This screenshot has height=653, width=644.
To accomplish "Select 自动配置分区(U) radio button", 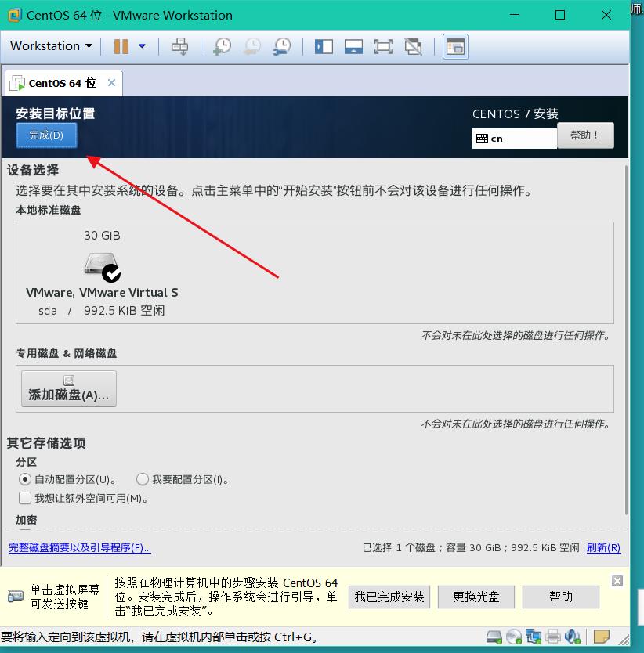I will click(x=24, y=479).
